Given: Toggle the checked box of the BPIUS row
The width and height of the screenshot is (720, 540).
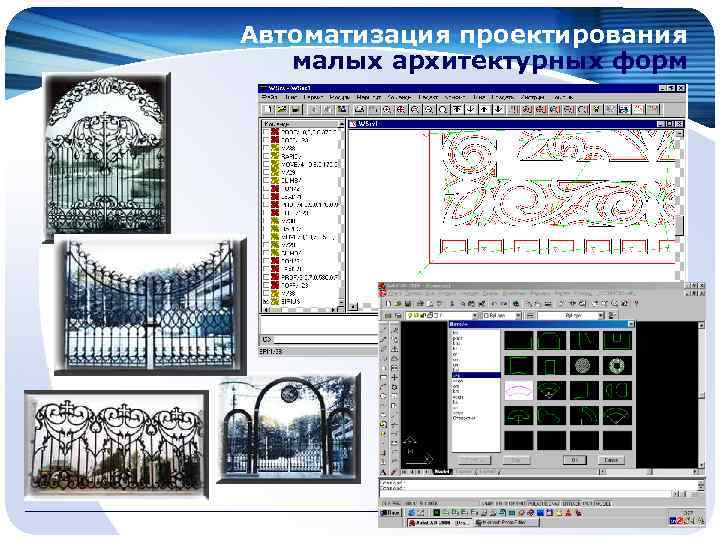Looking at the screenshot, I should click(266, 302).
